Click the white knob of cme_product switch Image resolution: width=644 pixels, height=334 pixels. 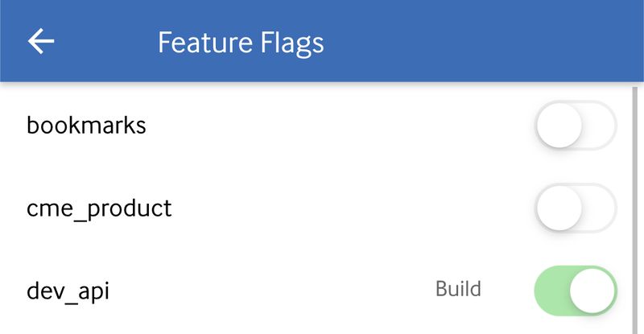point(559,208)
